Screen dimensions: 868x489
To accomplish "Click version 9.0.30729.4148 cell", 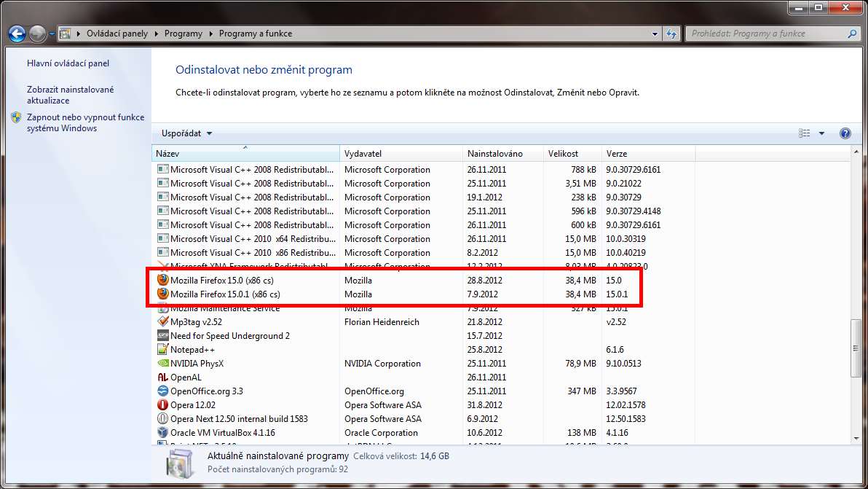I will coord(634,211).
